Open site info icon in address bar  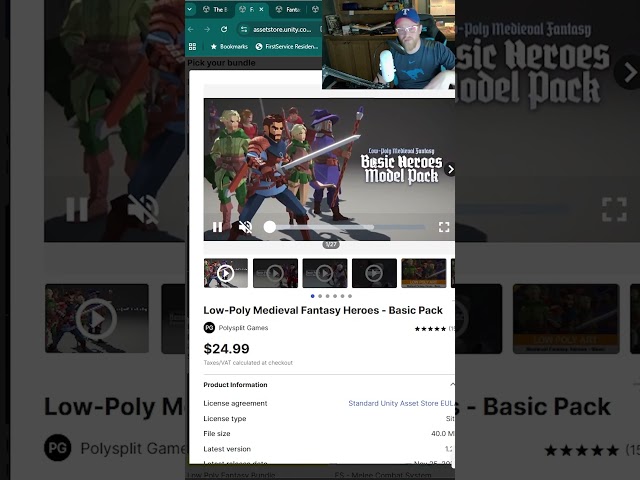(x=244, y=29)
